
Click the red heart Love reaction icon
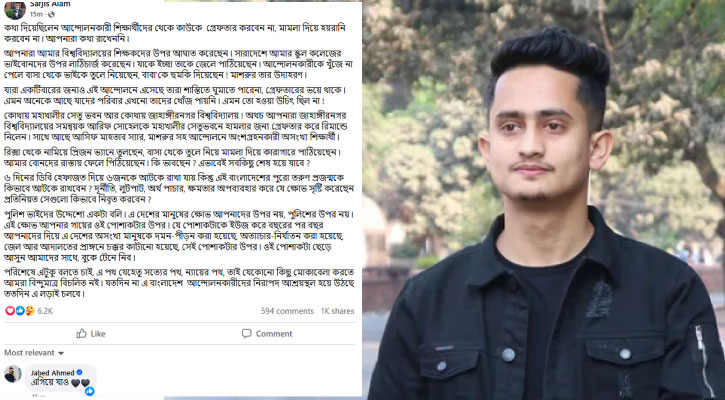[10, 311]
